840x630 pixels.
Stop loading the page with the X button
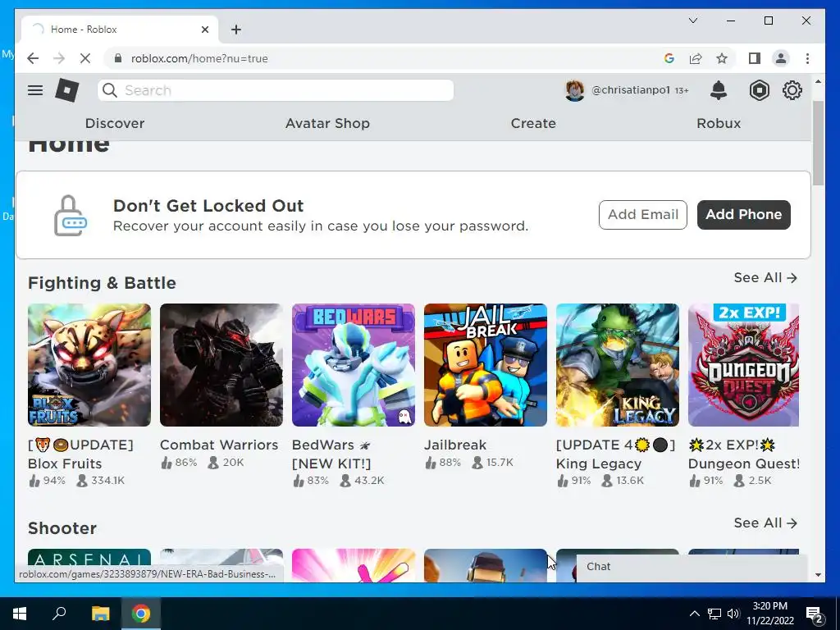click(x=85, y=58)
